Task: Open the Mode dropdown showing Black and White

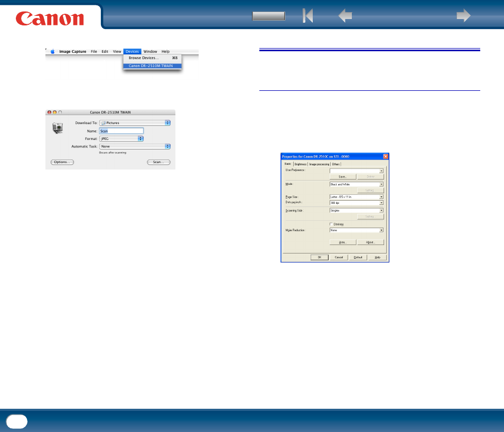Action: (x=357, y=184)
